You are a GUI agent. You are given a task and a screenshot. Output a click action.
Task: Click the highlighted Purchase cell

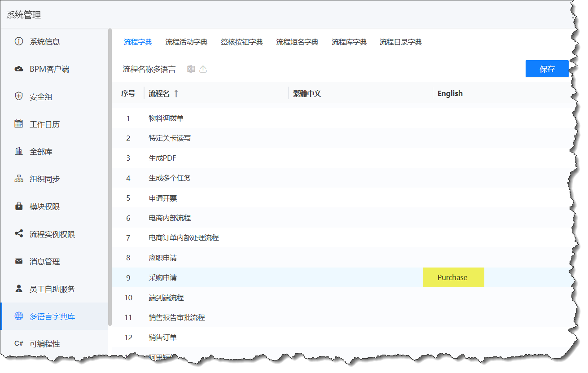[453, 277]
